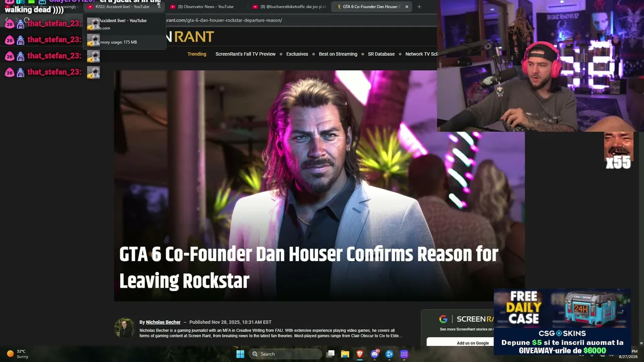The height and width of the screenshot is (362, 644).
Task: Select the GTA 6 Co-Founder Dan Houser tab
Action: 368,7
